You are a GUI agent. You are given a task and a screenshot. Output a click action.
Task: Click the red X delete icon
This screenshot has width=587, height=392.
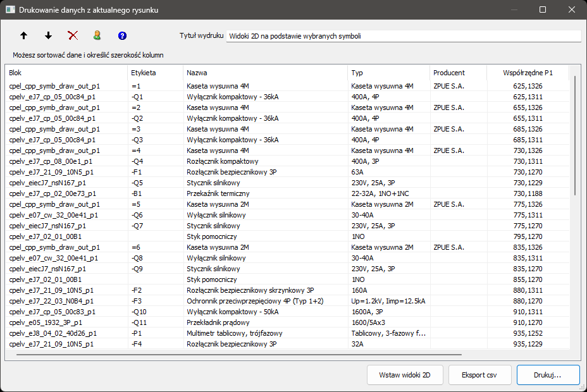(x=73, y=36)
